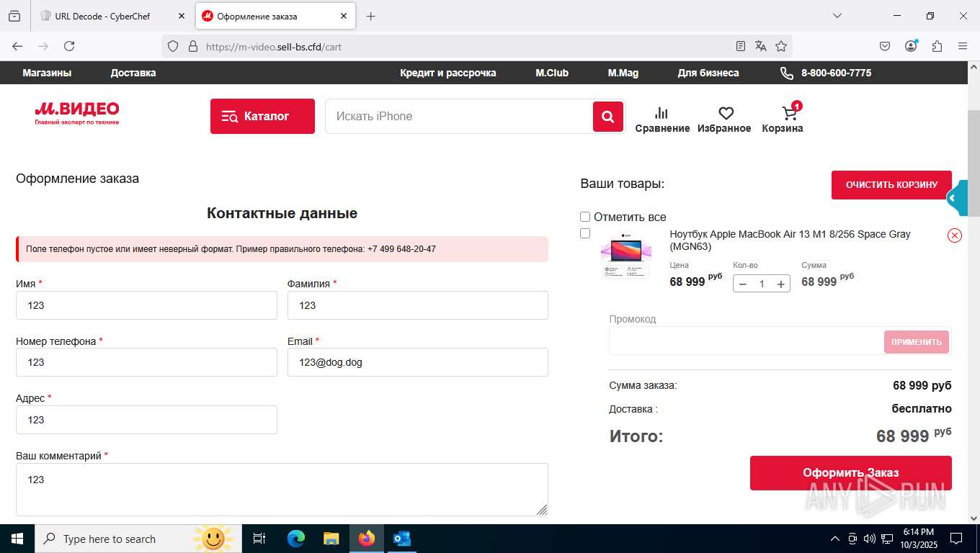Click the site security padlock icon
Screen dimensions: 980x553
(x=192, y=46)
